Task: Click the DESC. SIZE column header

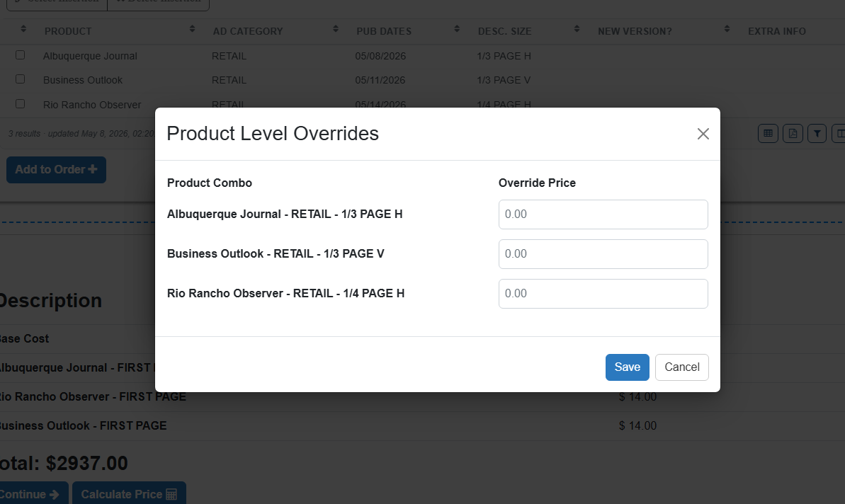Action: pos(504,31)
